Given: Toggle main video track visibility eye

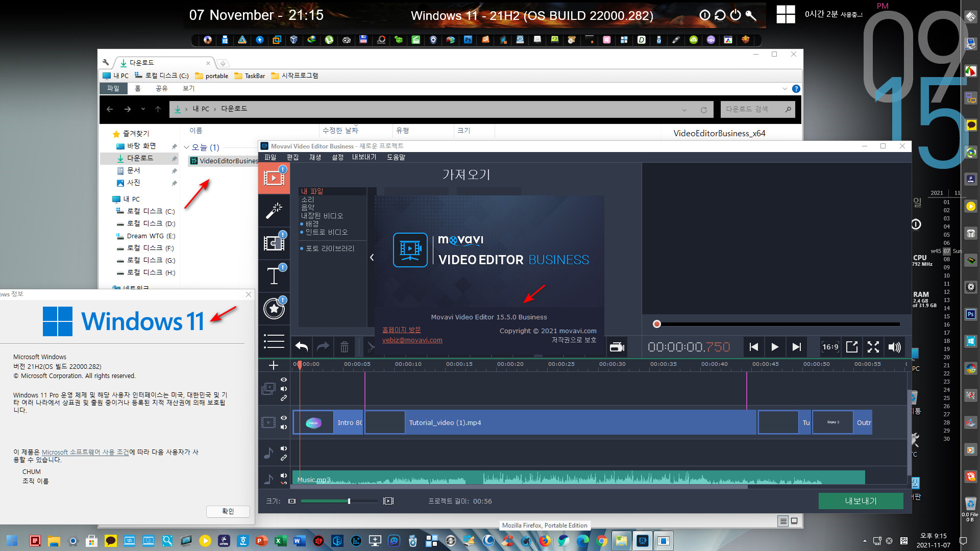Looking at the screenshot, I should pyautogui.click(x=284, y=418).
